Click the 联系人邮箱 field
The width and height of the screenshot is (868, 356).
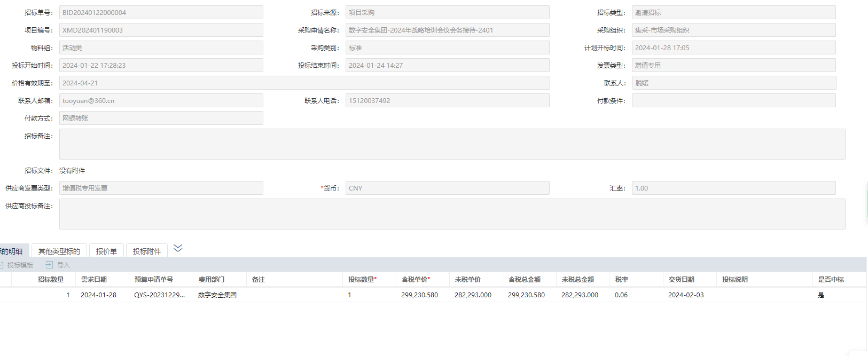(161, 100)
